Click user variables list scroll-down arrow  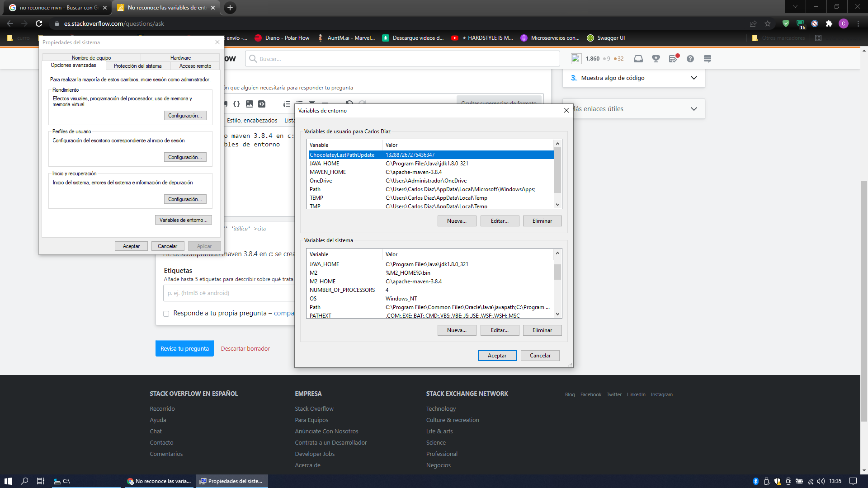pos(557,205)
